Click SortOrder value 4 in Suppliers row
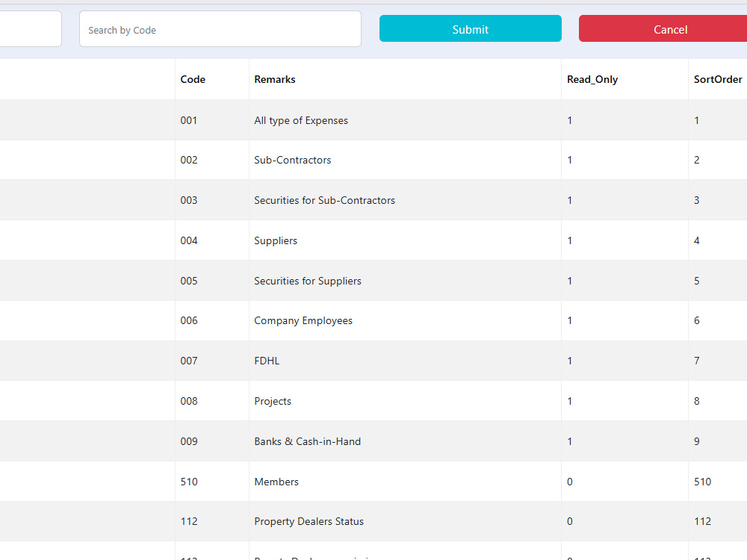747x560 pixels. coord(696,241)
